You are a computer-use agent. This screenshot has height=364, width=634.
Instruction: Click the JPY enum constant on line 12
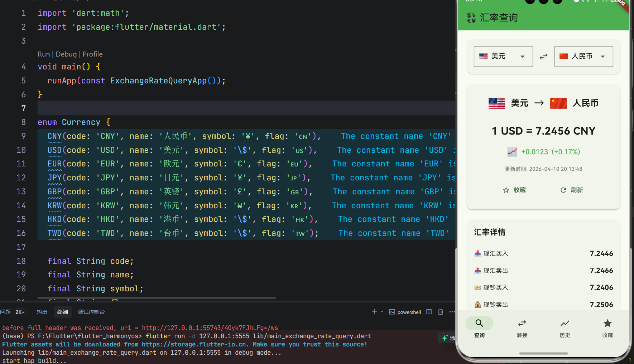(x=54, y=178)
